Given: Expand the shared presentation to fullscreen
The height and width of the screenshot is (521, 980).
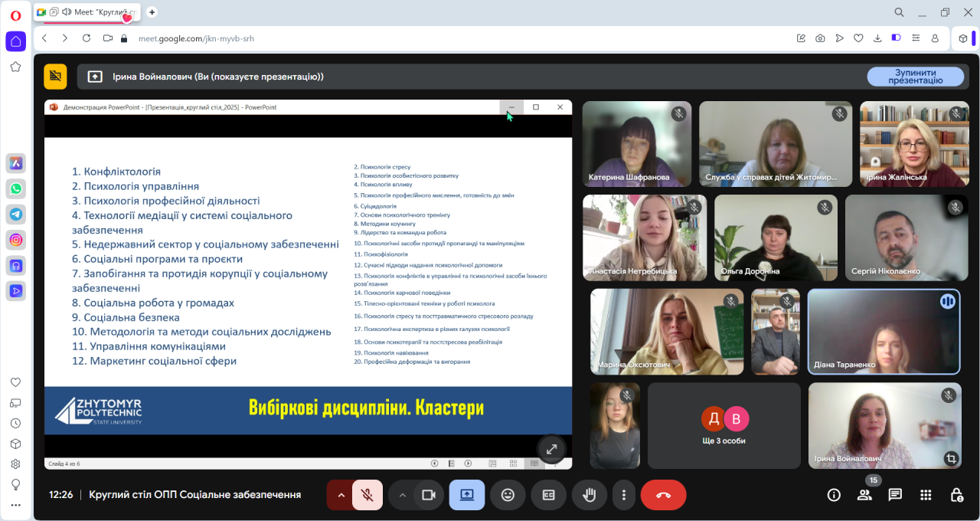Looking at the screenshot, I should pos(551,449).
